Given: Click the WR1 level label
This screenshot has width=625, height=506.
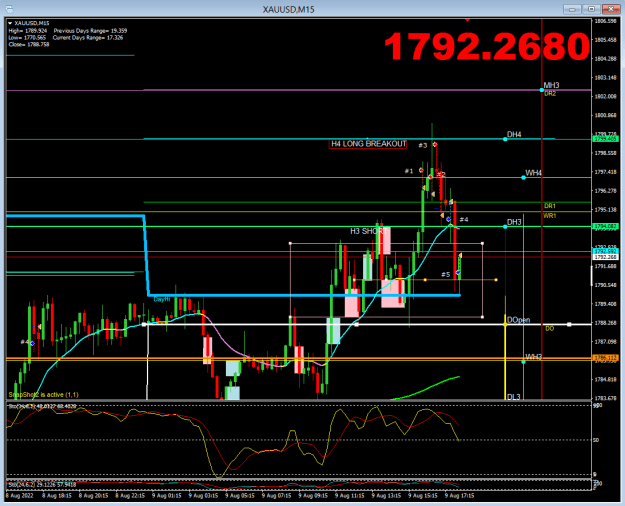Looking at the screenshot, I should pos(550,216).
